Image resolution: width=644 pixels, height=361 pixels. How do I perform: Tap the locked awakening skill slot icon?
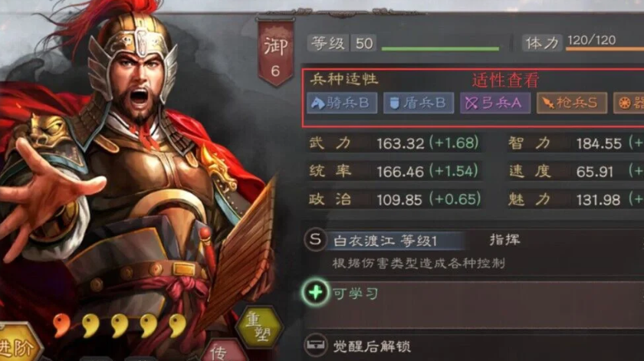pyautogui.click(x=315, y=345)
